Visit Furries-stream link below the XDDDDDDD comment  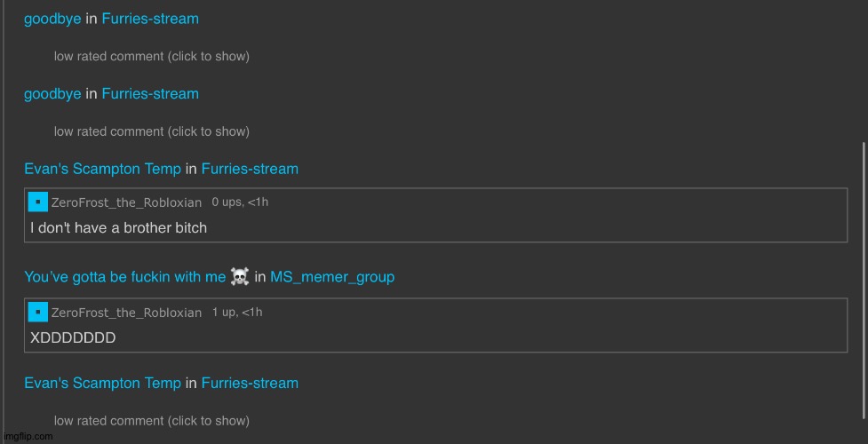(250, 384)
